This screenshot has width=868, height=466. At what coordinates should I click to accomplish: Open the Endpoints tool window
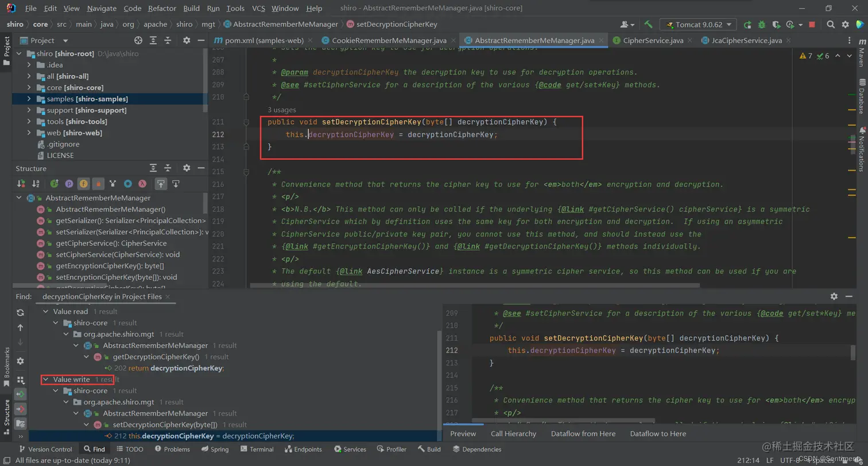pyautogui.click(x=303, y=449)
